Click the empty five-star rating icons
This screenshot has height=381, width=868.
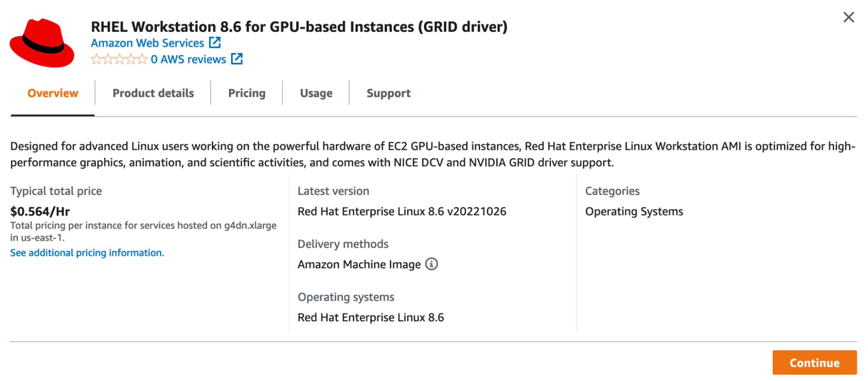click(119, 60)
